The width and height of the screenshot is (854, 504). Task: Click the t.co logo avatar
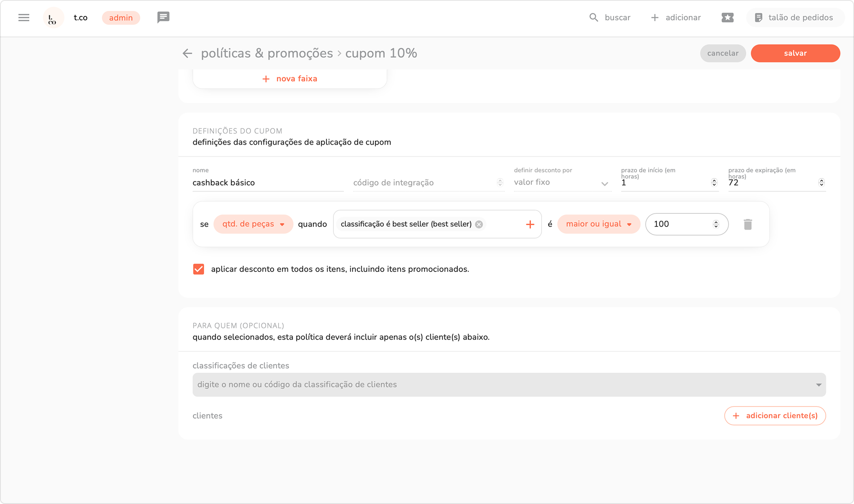[53, 18]
